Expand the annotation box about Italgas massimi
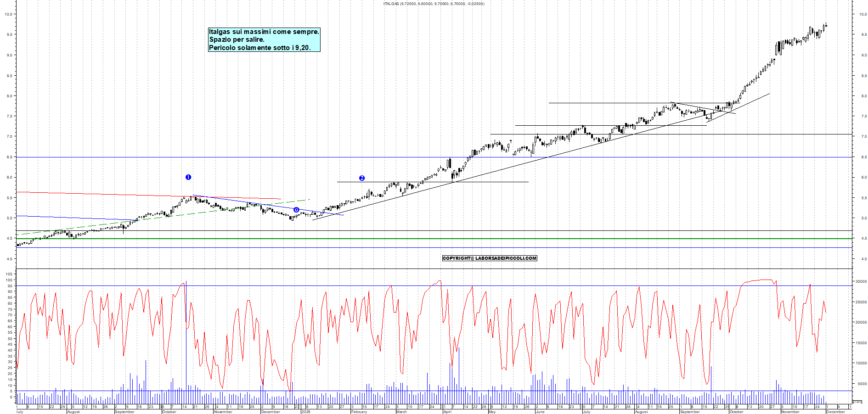Image resolution: width=868 pixels, height=414 pixels. point(264,39)
